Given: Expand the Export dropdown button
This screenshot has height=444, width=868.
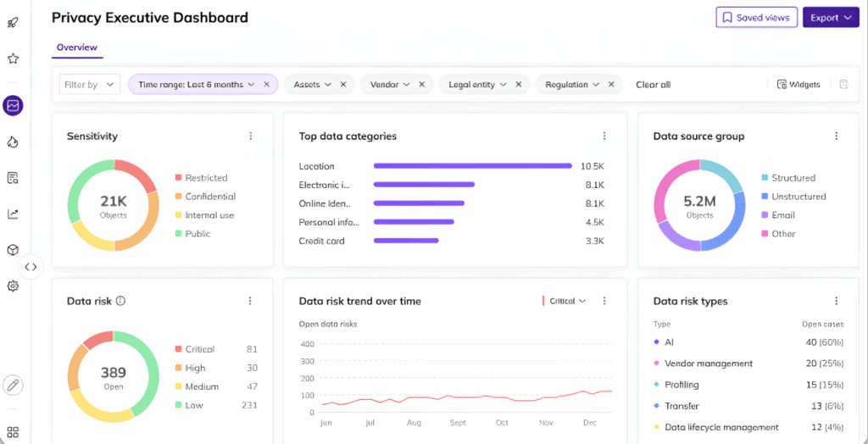Looking at the screenshot, I should click(831, 18).
